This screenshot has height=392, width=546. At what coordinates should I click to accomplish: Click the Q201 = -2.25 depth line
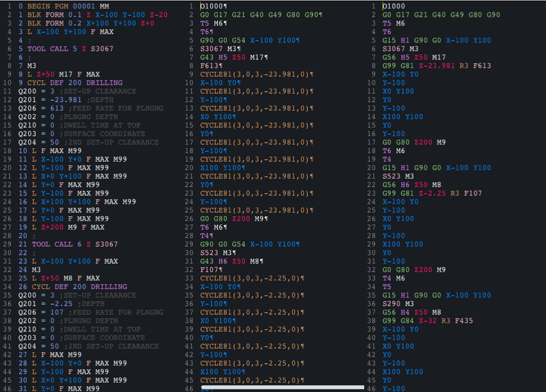[x=61, y=304]
